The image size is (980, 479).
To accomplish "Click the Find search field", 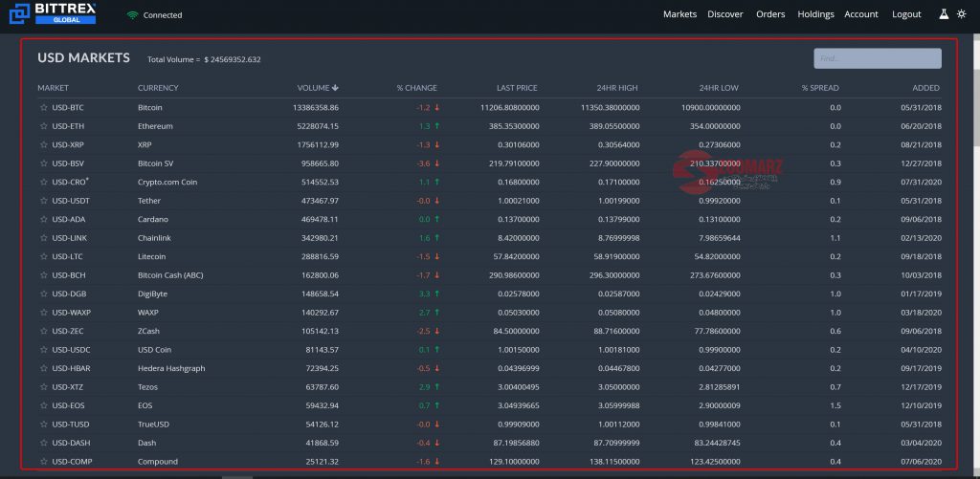I will pos(878,58).
